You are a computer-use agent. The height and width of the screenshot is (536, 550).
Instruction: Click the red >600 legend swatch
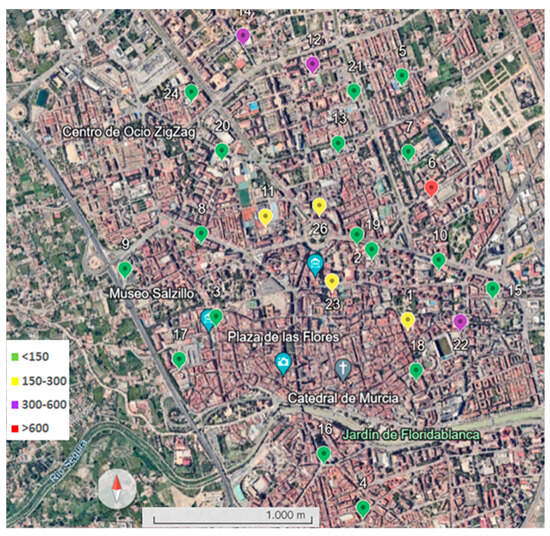[x=15, y=428]
